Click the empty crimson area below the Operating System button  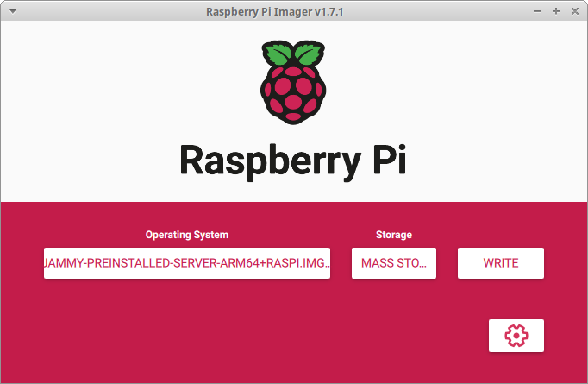click(x=187, y=328)
